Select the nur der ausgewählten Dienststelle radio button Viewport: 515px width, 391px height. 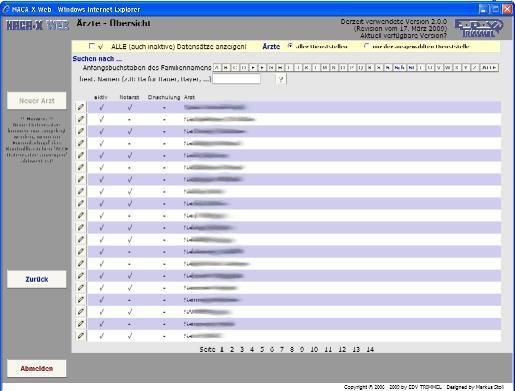(x=367, y=46)
